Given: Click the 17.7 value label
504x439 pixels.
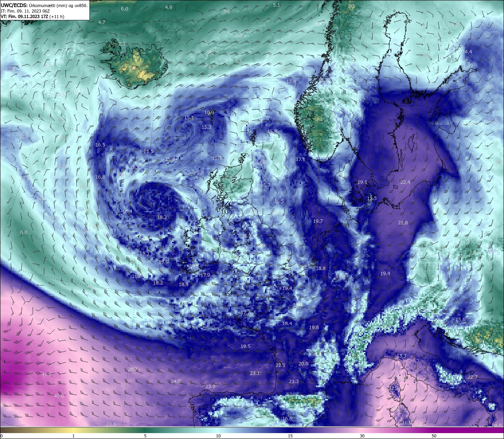Looking at the screenshot, I should tap(245, 313).
